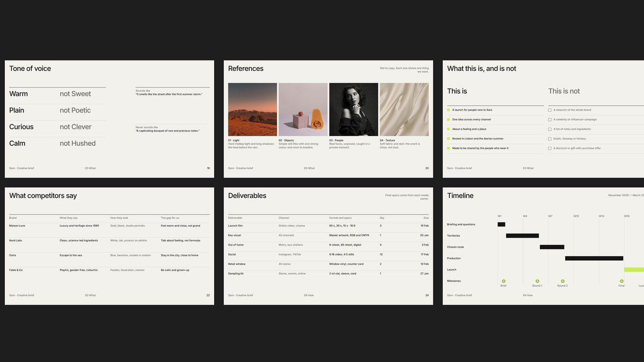Click the 'Key visual' deliverable row label

[235, 235]
